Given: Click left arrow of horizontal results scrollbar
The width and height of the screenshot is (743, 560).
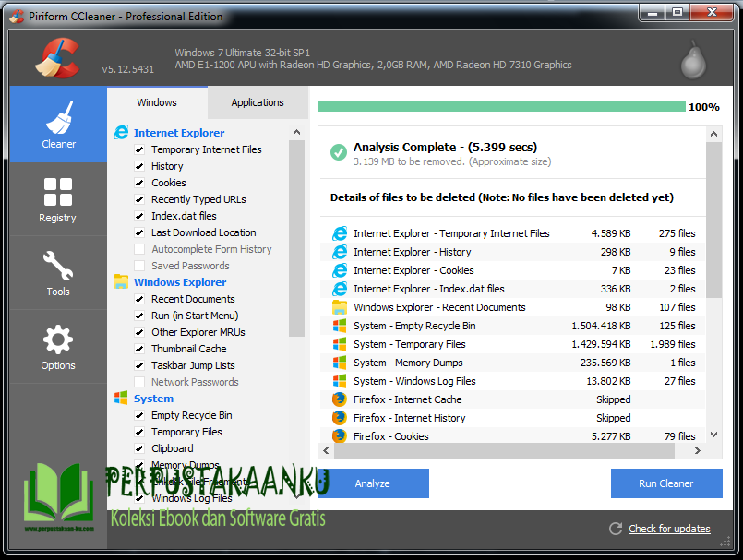Looking at the screenshot, I should (326, 450).
